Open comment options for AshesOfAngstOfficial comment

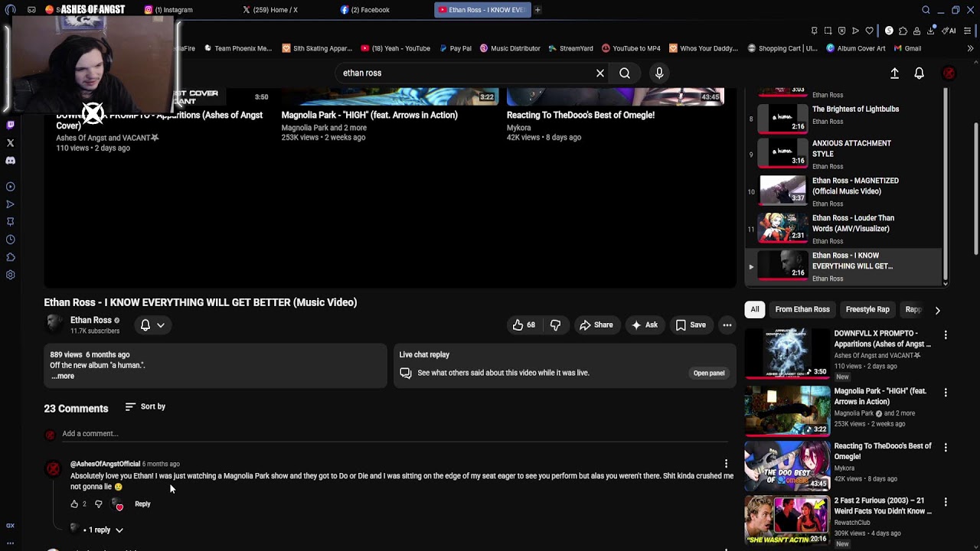pos(726,464)
